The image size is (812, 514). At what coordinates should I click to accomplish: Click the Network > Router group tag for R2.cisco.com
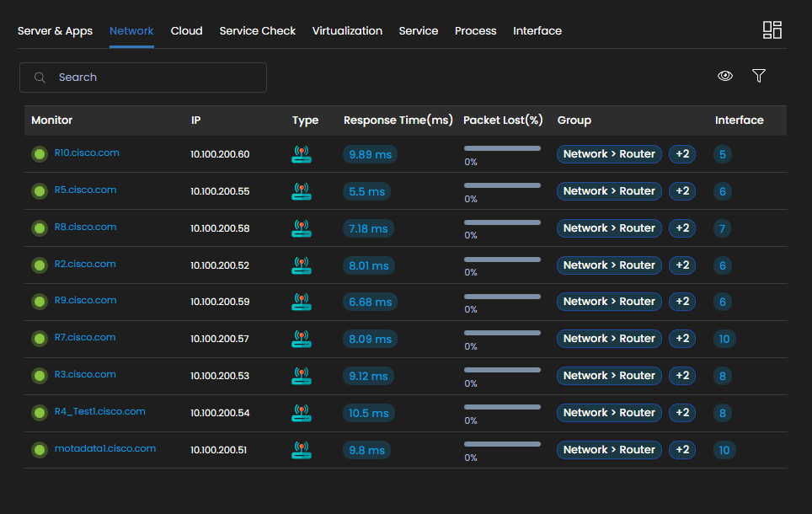(609, 265)
